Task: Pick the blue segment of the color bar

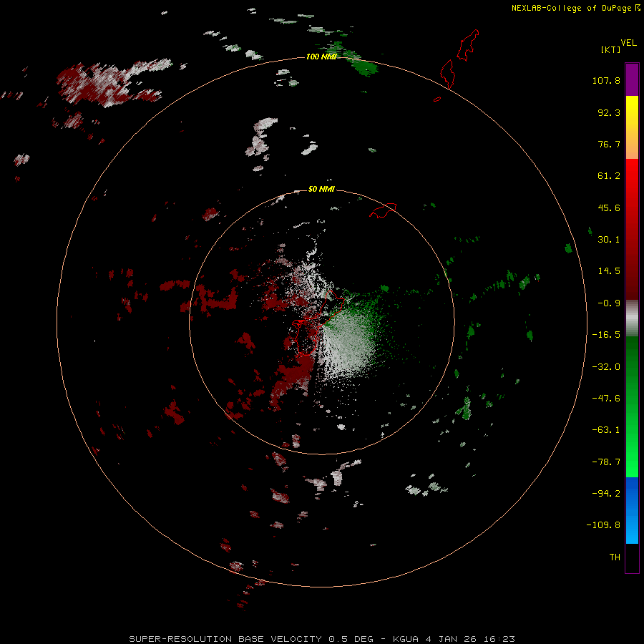Action: [632, 510]
